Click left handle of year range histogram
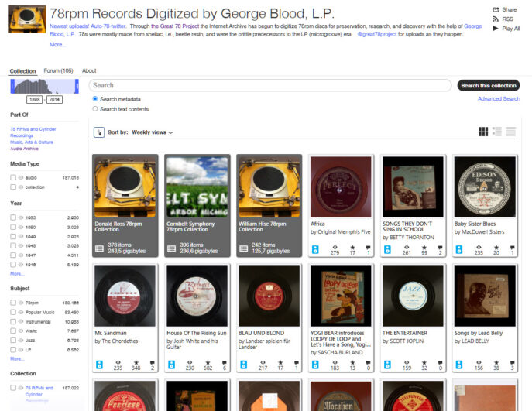 (12, 86)
